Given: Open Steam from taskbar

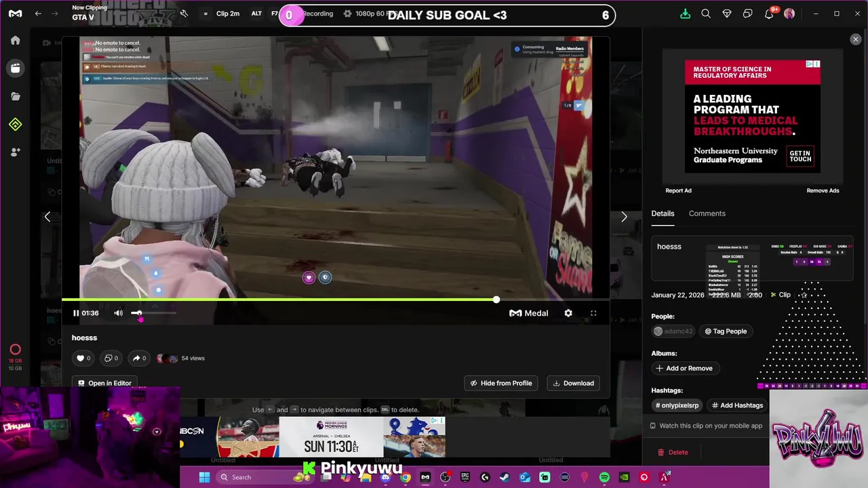Looking at the screenshot, I should (x=505, y=477).
